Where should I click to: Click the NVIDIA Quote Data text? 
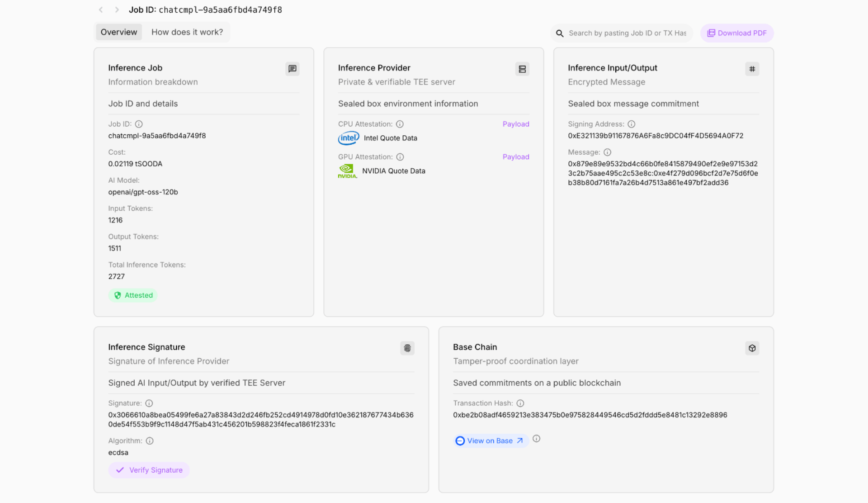393,171
